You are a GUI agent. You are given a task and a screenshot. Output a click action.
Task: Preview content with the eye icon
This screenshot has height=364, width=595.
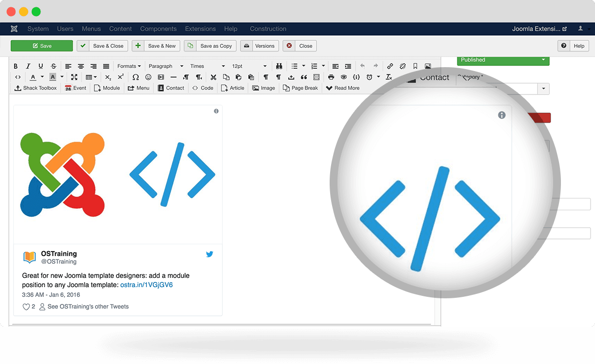click(344, 77)
